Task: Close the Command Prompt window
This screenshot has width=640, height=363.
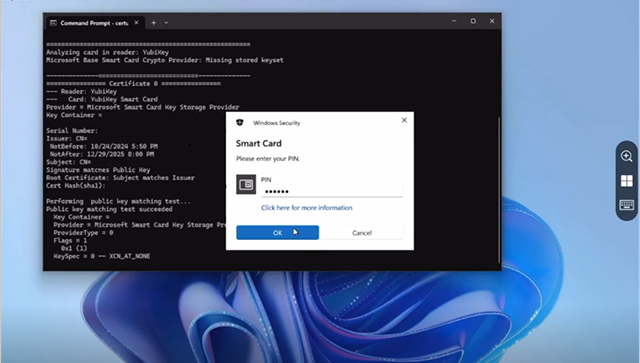Action: tap(492, 21)
